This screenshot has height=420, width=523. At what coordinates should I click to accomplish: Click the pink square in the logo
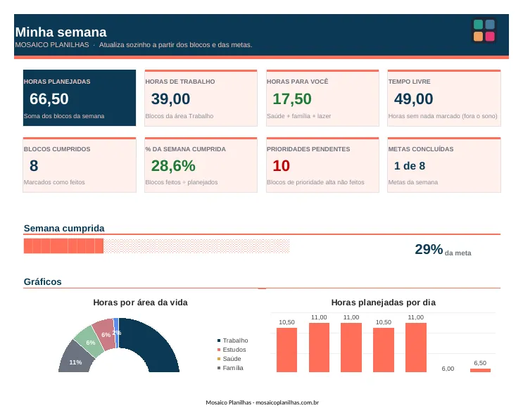click(490, 37)
